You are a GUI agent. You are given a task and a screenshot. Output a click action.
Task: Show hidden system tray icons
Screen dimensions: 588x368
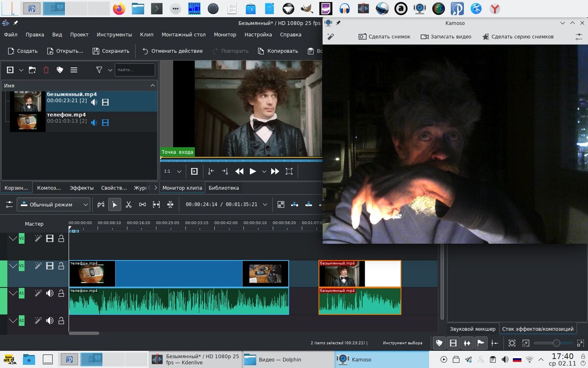pos(541,359)
